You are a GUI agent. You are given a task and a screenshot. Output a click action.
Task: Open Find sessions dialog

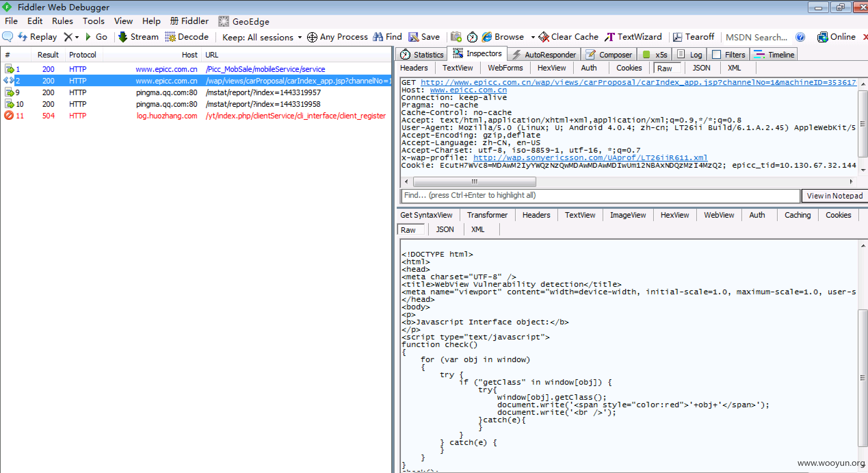(387, 37)
